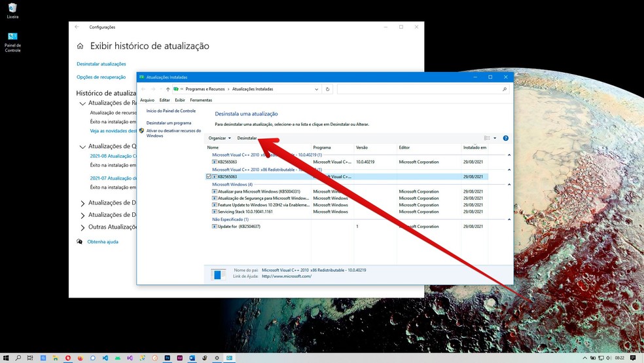Open the Editar menu
Screen dimensions: 644x363
pyautogui.click(x=165, y=100)
